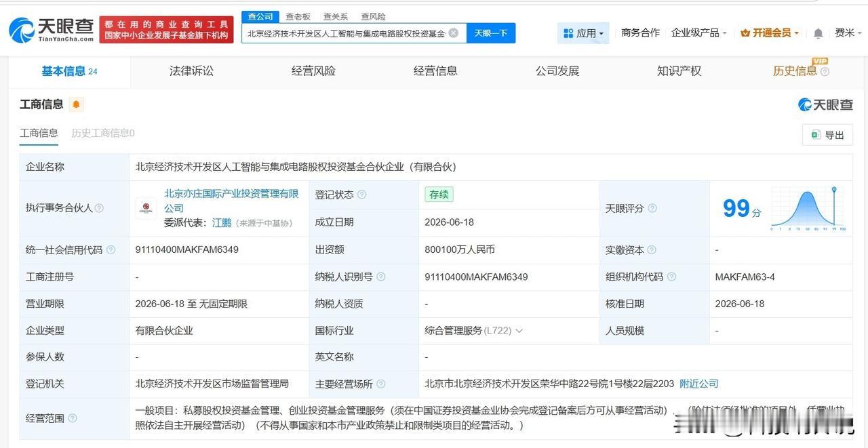Click the help icon next to 组织机构代码
This screenshot has height=448, width=868.
pos(671,277)
